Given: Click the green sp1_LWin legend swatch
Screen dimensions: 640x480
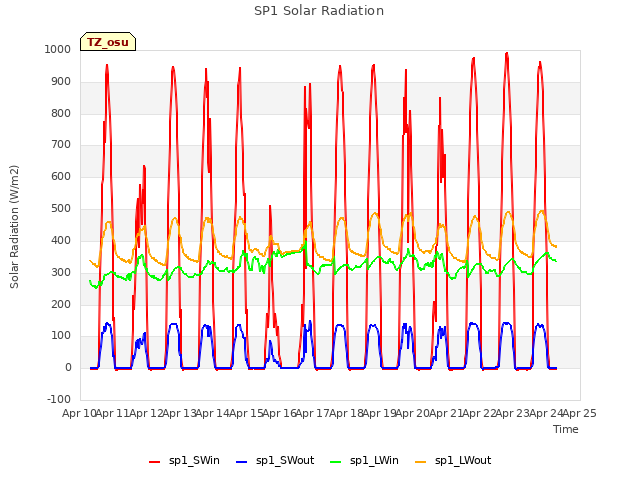Looking at the screenshot, I should [336, 462].
